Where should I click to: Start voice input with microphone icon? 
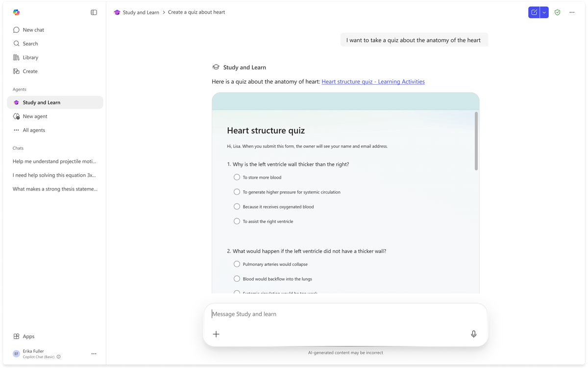point(473,334)
